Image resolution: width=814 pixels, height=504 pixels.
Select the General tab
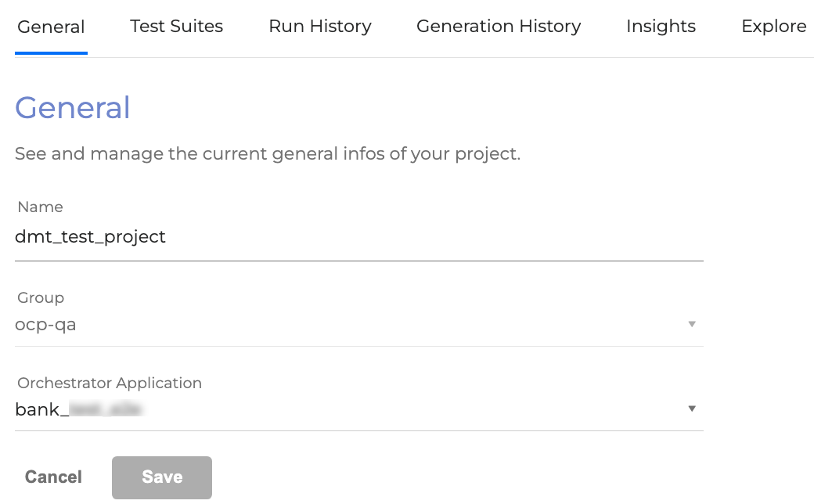pyautogui.click(x=51, y=27)
